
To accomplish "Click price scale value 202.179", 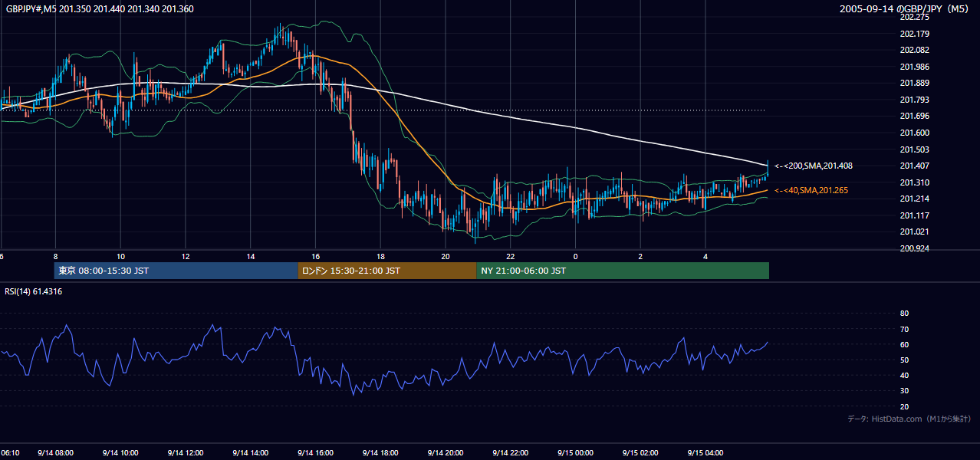I will [x=914, y=34].
